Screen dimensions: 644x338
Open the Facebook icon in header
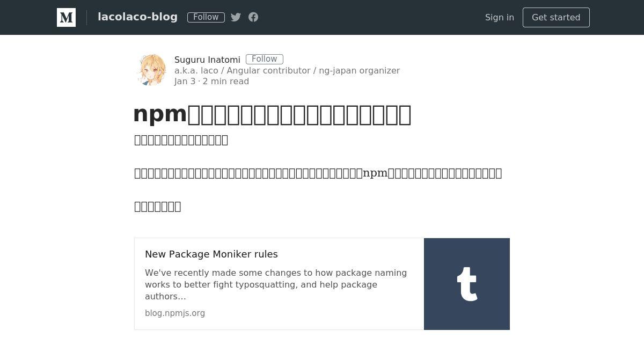[253, 17]
